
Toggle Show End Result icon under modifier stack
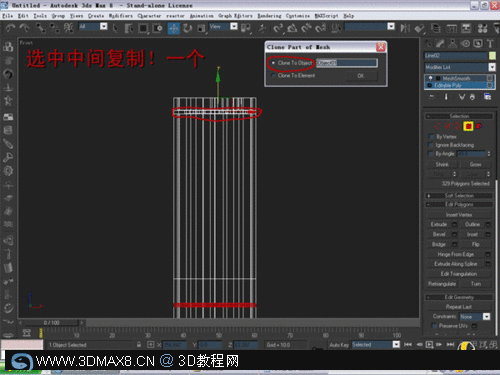(x=446, y=97)
